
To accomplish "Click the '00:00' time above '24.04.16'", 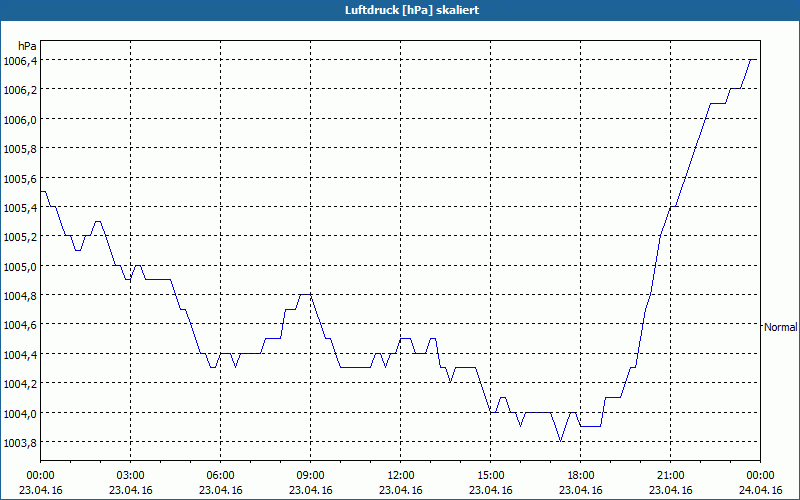I will click(x=760, y=476).
